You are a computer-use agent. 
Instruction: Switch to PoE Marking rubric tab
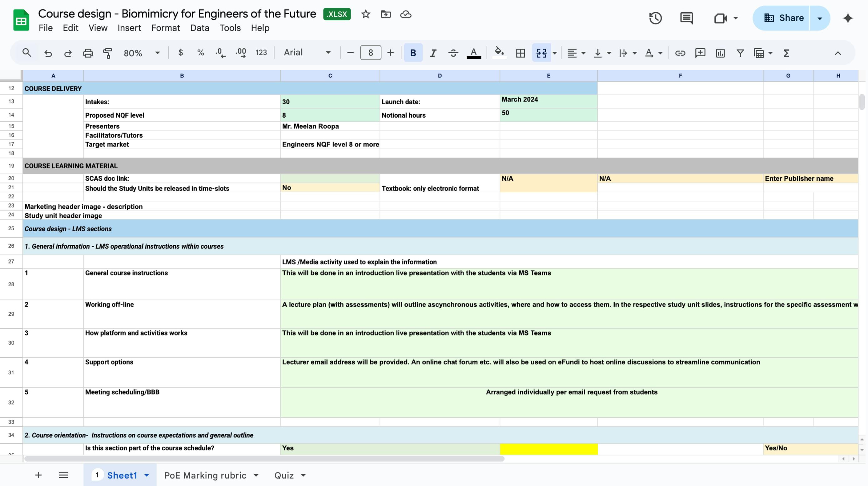point(205,475)
